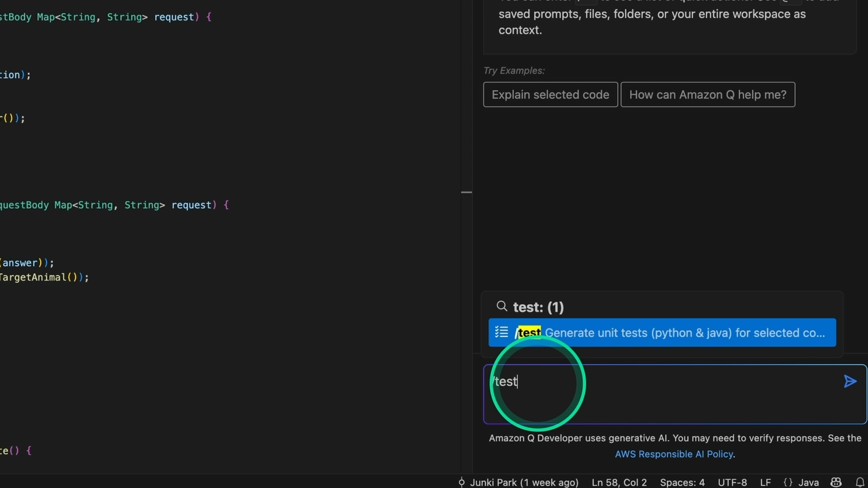Click the curly braces Java icon
Image resolution: width=868 pixels, height=488 pixels.
[x=788, y=482]
